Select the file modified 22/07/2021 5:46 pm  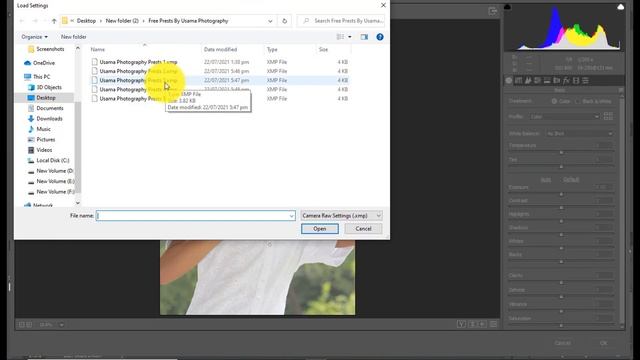coord(219,71)
